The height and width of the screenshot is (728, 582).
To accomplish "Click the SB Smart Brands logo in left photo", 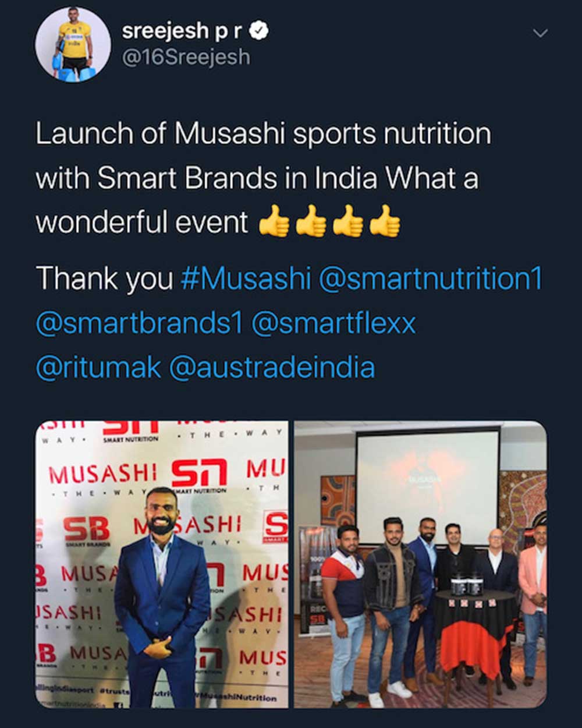I will [x=87, y=532].
